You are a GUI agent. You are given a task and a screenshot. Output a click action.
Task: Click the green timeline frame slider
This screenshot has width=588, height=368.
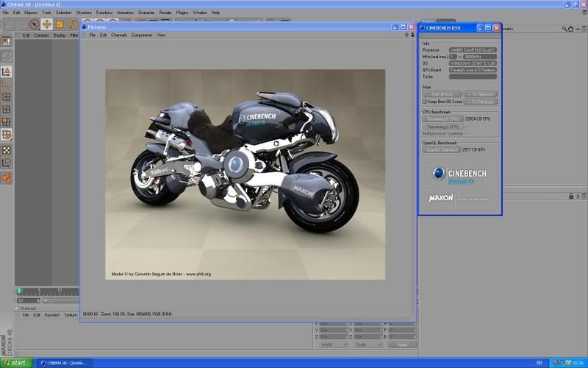coord(20,291)
